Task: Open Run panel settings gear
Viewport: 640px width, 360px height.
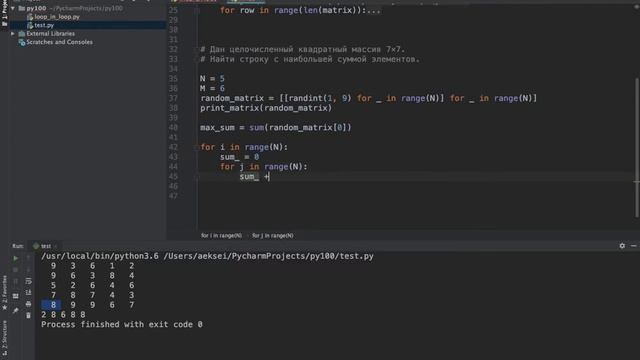Action: (x=622, y=246)
